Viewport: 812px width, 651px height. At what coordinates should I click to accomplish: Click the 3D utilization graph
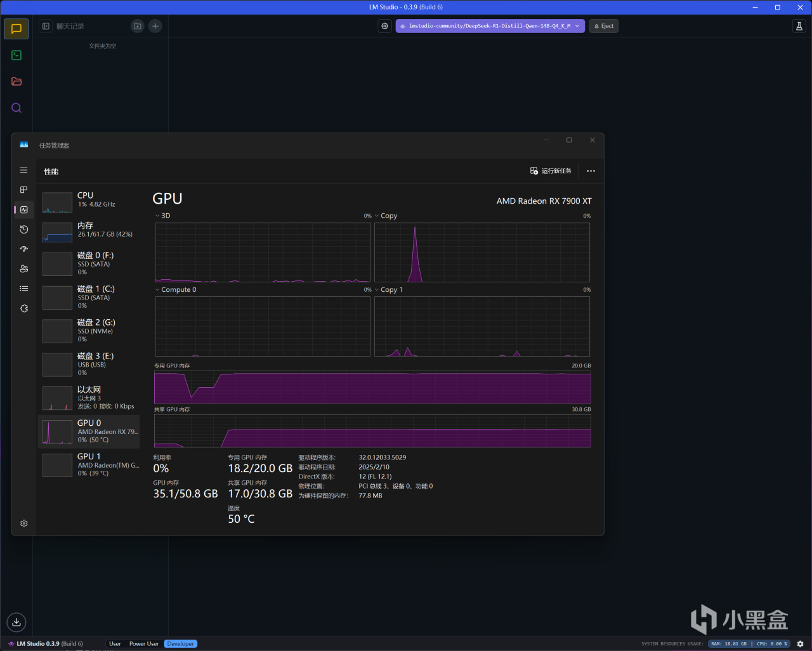(x=263, y=253)
